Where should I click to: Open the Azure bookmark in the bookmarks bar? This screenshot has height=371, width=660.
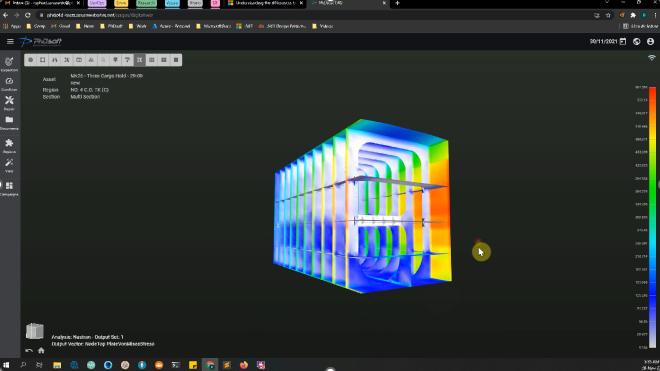click(x=171, y=26)
